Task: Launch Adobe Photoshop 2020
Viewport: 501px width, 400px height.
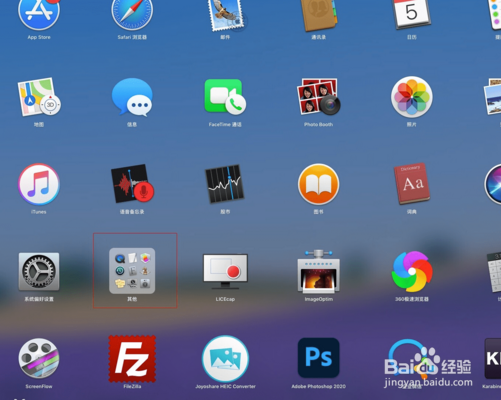Action: (319, 358)
